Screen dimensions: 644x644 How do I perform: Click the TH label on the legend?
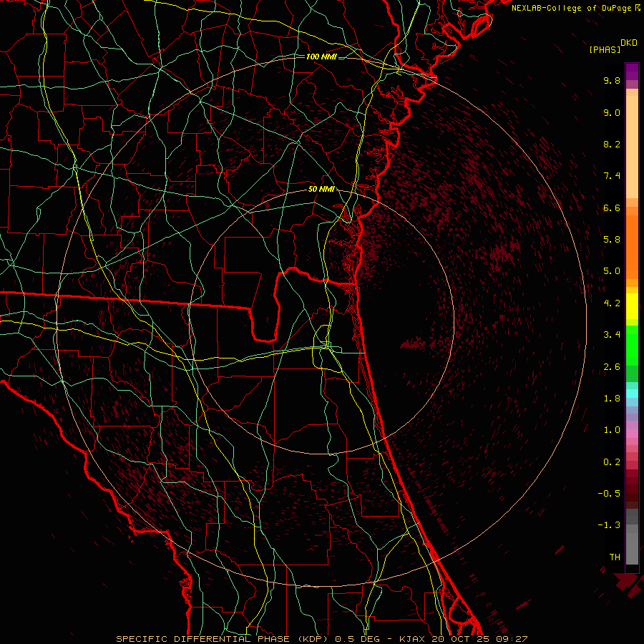[x=614, y=557]
